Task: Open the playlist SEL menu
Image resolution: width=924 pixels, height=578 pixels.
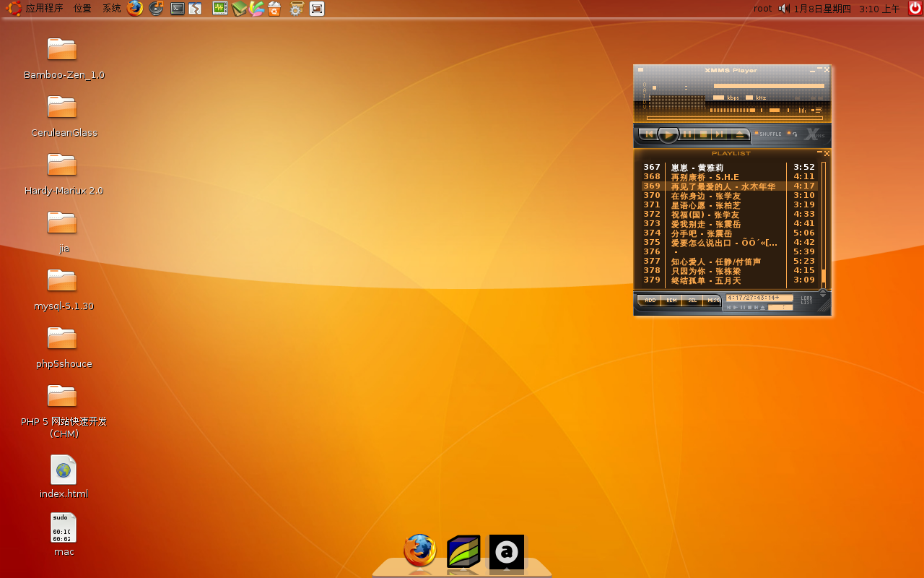Action: coord(692,301)
